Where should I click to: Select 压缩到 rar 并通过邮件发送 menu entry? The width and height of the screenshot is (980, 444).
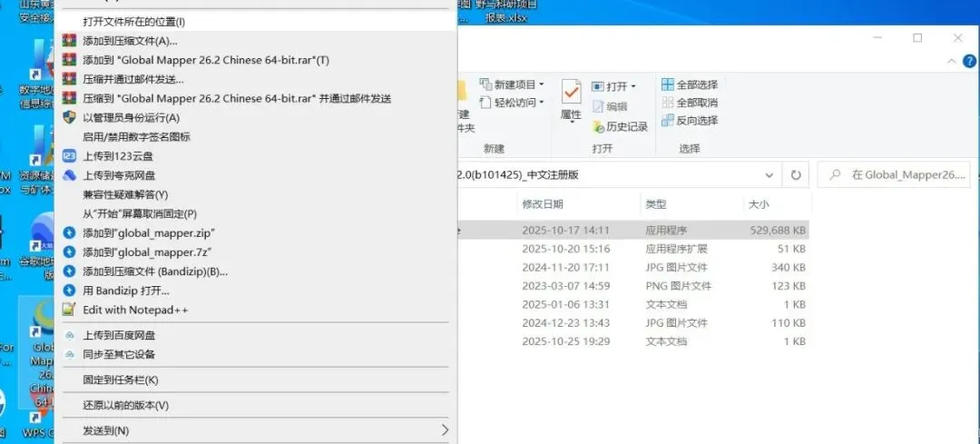(237, 99)
